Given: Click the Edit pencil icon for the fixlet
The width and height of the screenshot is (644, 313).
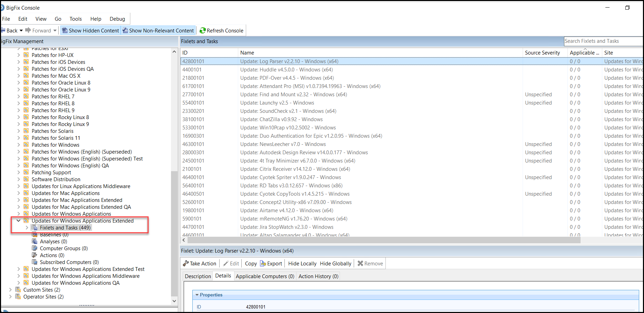Looking at the screenshot, I should point(227,263).
